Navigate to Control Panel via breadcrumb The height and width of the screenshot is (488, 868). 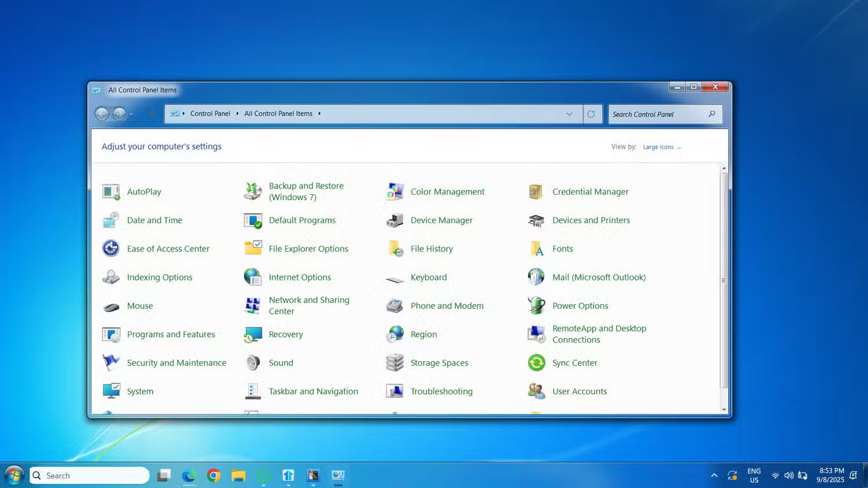coord(210,113)
